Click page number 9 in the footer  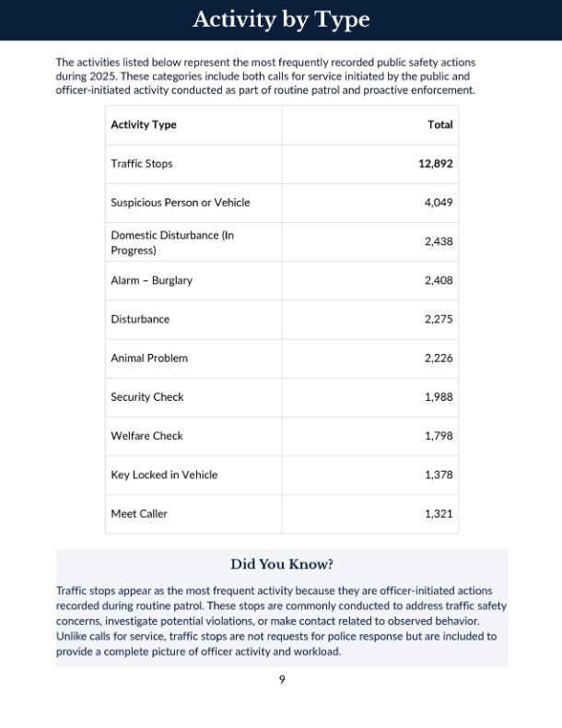(x=282, y=680)
